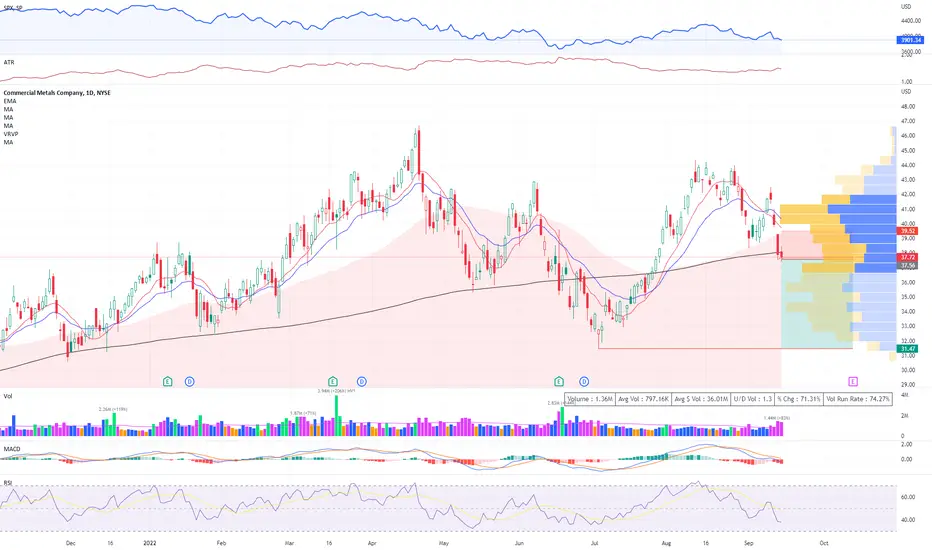Click the % Chg : 71.31% cell
The image size is (932, 550).
[799, 399]
